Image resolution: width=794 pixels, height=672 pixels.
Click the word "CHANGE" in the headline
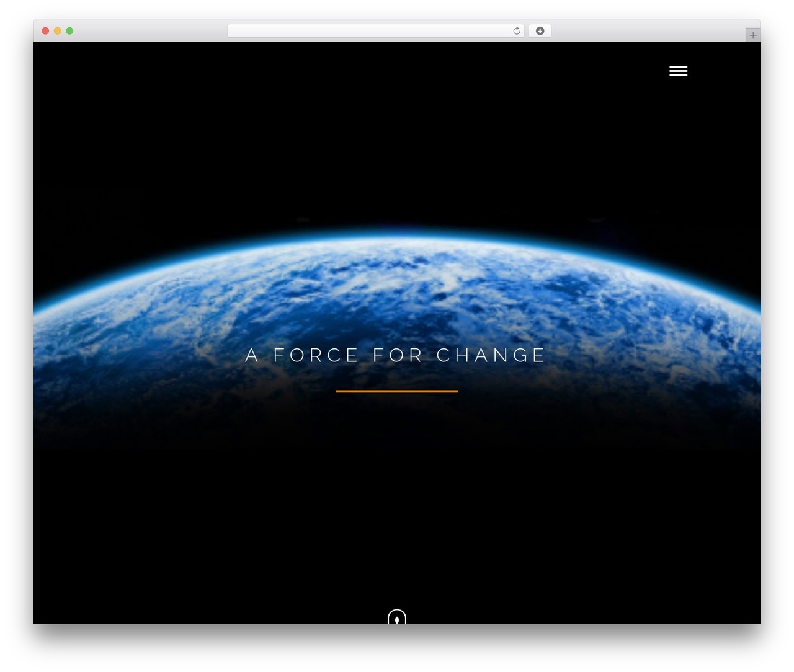pyautogui.click(x=491, y=355)
